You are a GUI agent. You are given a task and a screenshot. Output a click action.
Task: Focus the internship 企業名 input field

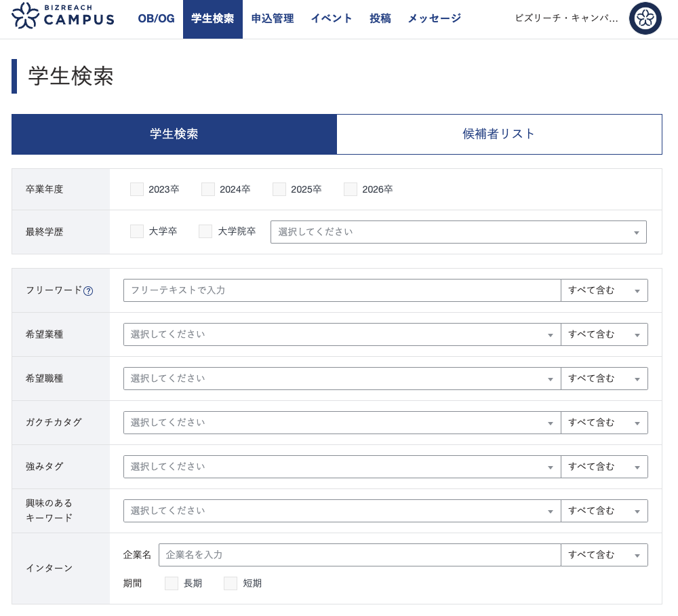click(359, 555)
